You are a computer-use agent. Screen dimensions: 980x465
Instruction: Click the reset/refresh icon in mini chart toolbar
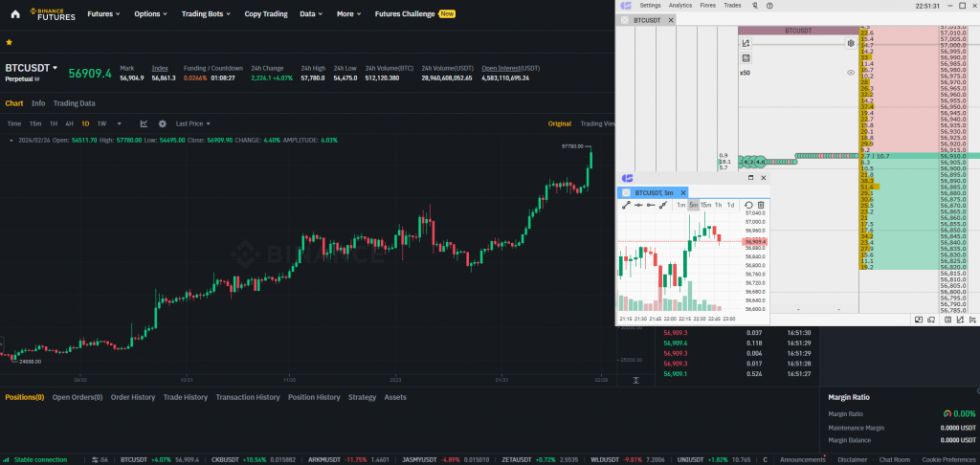[x=748, y=205]
